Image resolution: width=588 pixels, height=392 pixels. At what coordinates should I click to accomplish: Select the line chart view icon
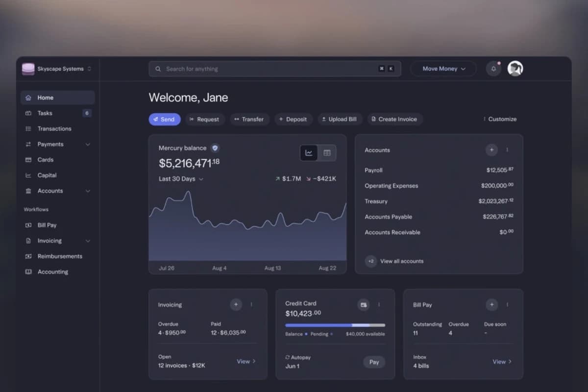coord(309,152)
